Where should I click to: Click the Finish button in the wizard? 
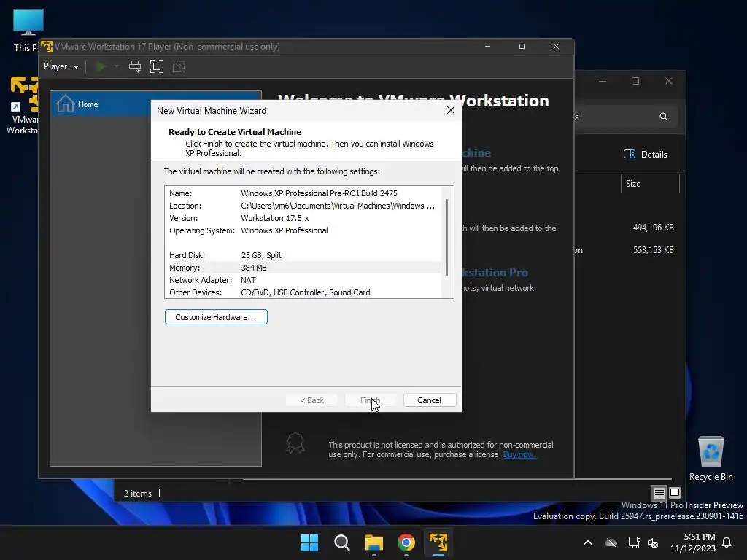pyautogui.click(x=370, y=400)
